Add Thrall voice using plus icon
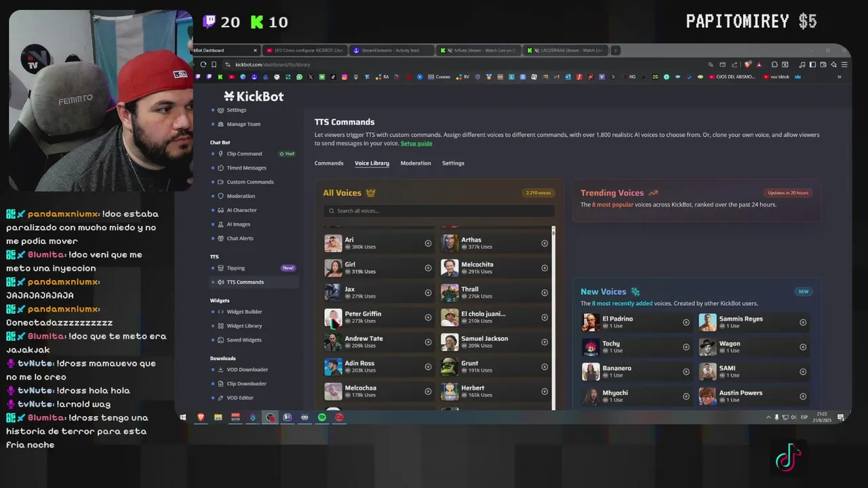Viewport: 868px width, 488px height. click(545, 293)
